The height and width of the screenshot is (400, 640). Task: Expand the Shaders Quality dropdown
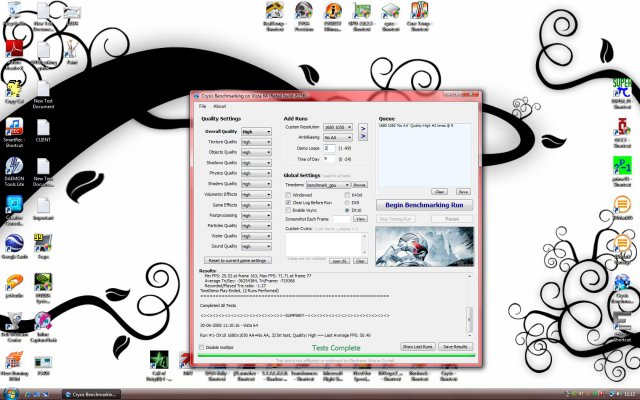tap(256, 184)
